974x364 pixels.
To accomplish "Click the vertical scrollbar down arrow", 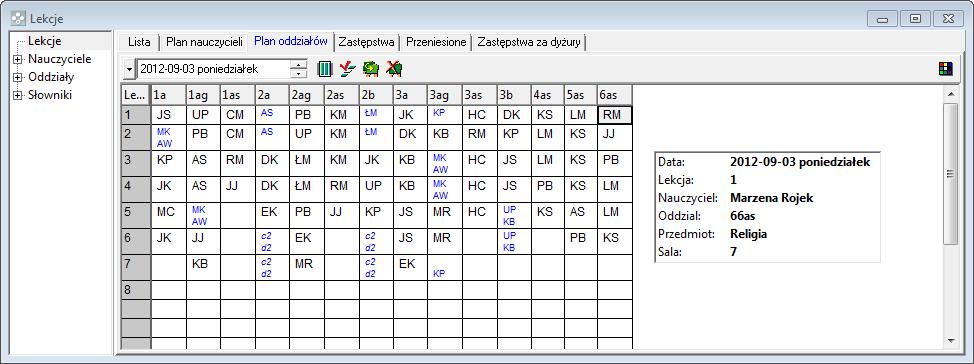I will [x=950, y=340].
